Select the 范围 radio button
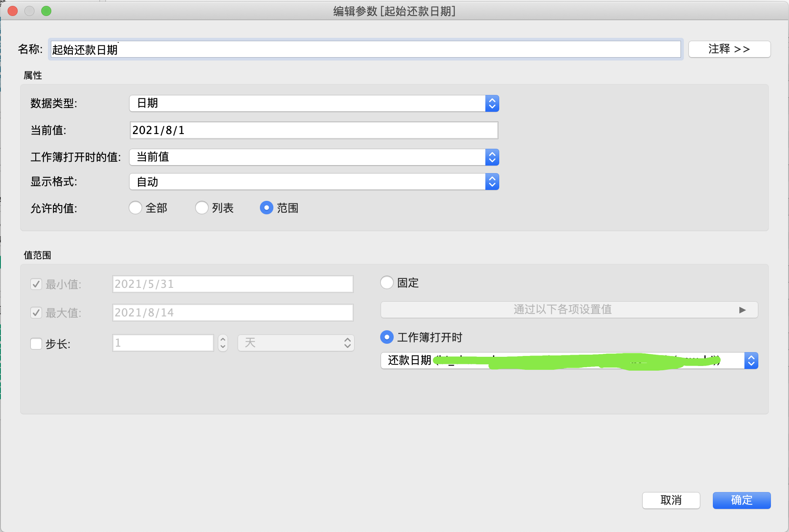The width and height of the screenshot is (789, 532). pos(267,208)
